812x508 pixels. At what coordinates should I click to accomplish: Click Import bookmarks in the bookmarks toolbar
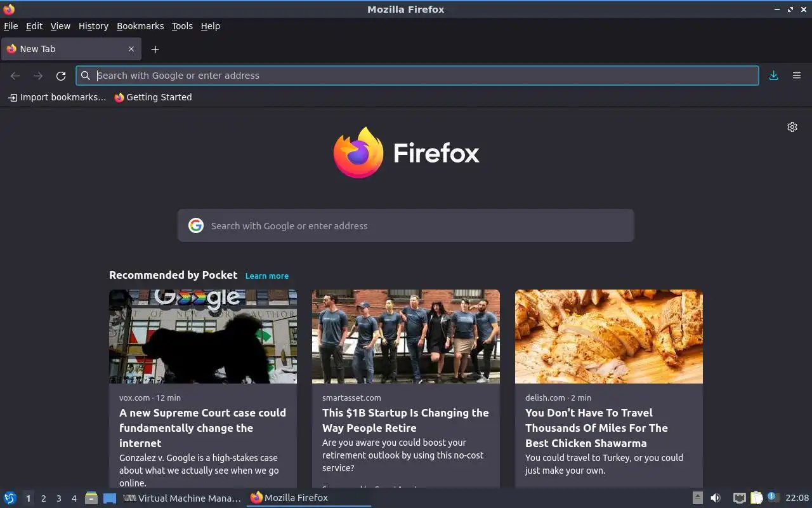pyautogui.click(x=56, y=97)
